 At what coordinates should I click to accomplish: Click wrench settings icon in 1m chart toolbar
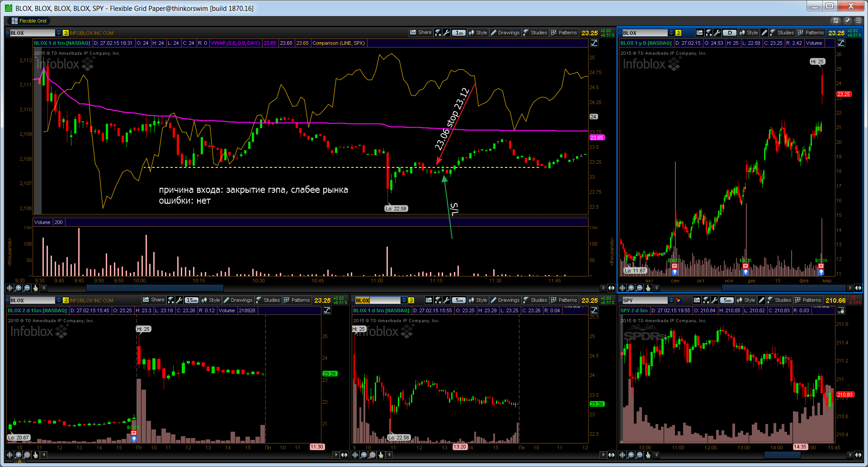(446, 33)
